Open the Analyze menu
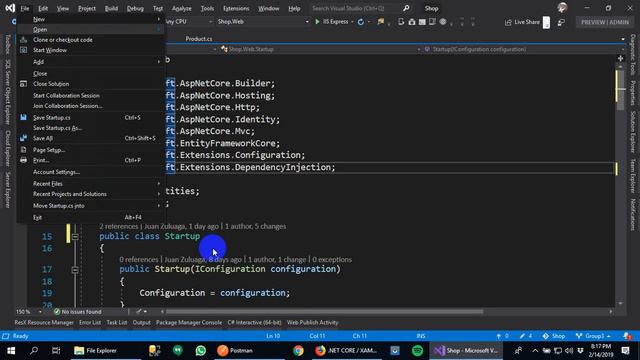This screenshot has height=360, width=640. (182, 8)
